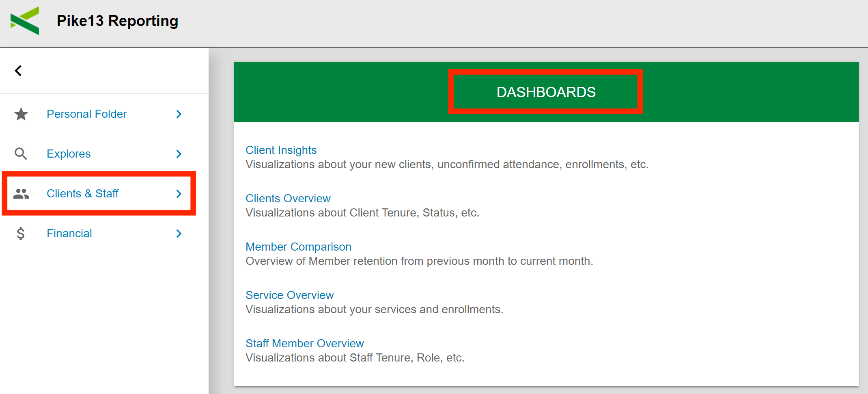This screenshot has height=394, width=868.
Task: Expand the Clients & Staff chevron
Action: [179, 194]
